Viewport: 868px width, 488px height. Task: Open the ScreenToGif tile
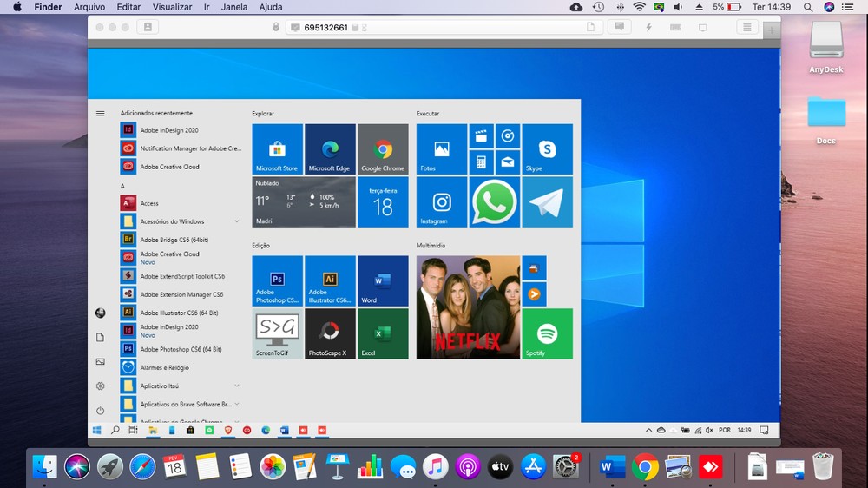[277, 333]
